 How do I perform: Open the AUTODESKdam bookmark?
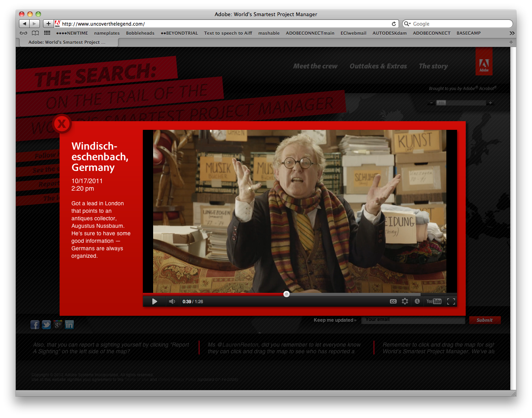point(390,33)
